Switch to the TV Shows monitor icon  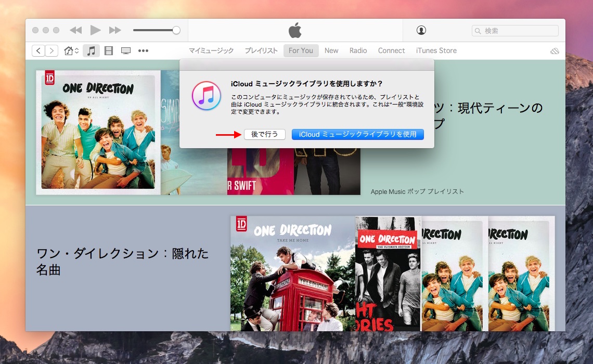coord(126,50)
